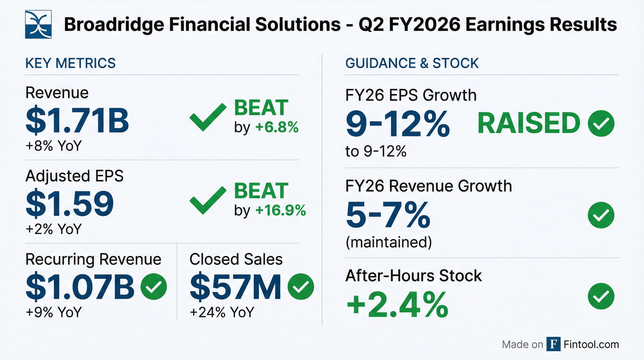Click the 9-12% EPS growth figure
Screen dimensions: 644x360
coord(398,124)
